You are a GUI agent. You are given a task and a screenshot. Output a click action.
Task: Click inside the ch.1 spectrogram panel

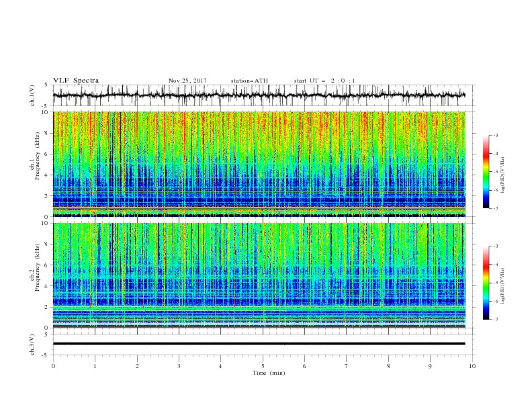[x=259, y=164]
